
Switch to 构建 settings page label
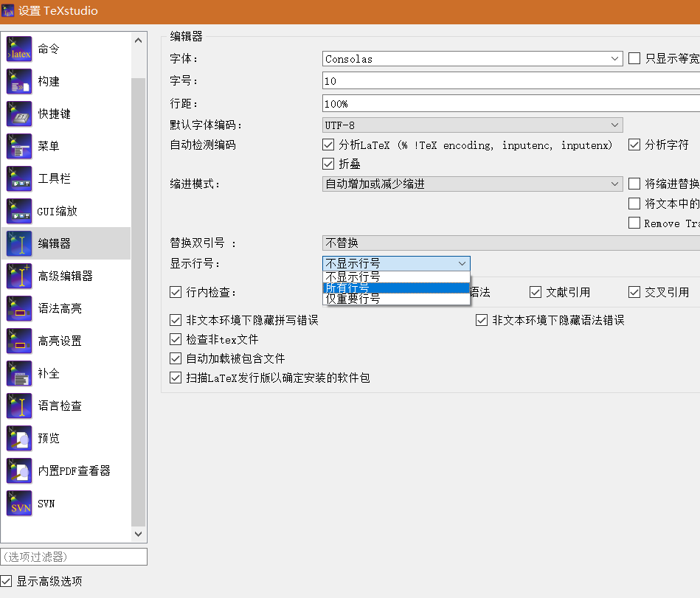click(x=48, y=81)
